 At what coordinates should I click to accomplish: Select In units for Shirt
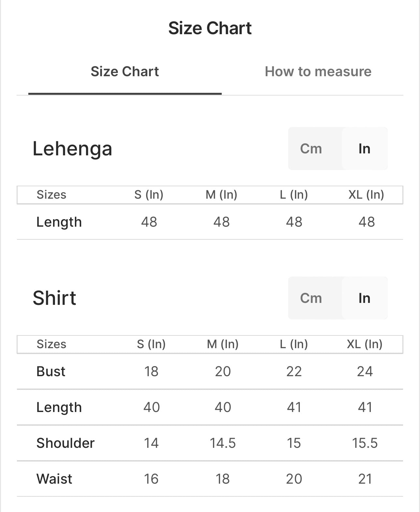pos(364,298)
